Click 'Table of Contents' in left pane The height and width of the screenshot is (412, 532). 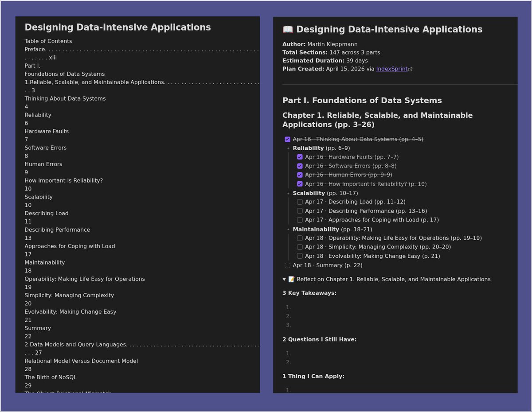pos(48,41)
